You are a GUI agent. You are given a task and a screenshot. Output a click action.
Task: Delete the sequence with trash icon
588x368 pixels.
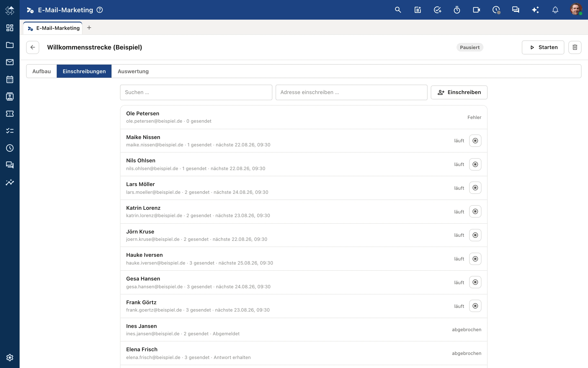(x=575, y=47)
